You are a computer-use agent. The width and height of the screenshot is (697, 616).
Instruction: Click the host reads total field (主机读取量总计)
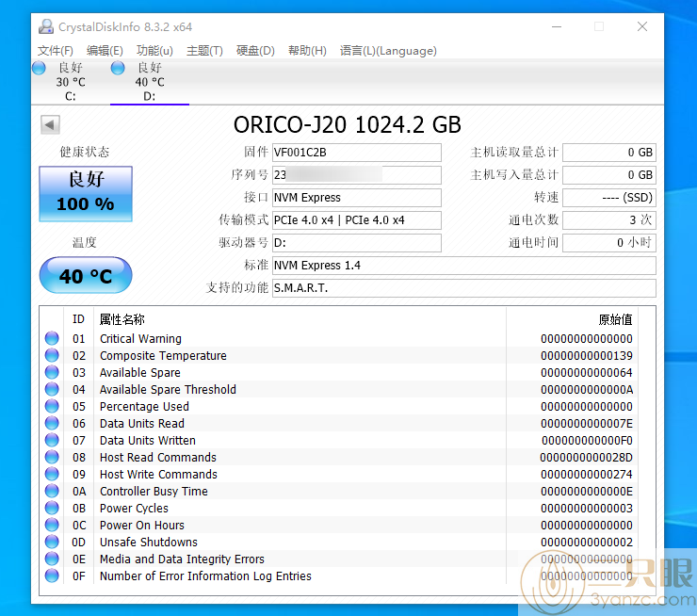click(x=609, y=153)
